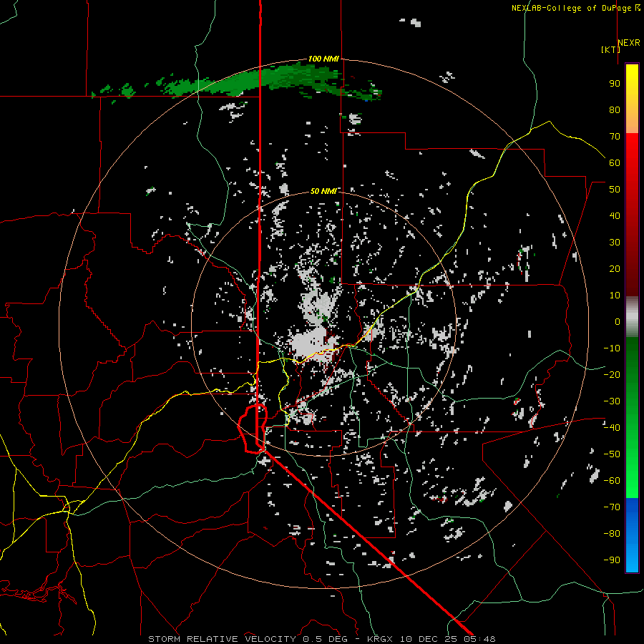Click the STORM RELATIVE VELOCITY product title
The height and width of the screenshot is (644, 644).
(222, 639)
